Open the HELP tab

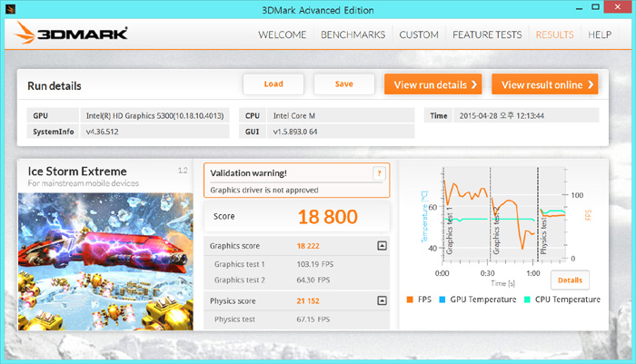click(600, 34)
